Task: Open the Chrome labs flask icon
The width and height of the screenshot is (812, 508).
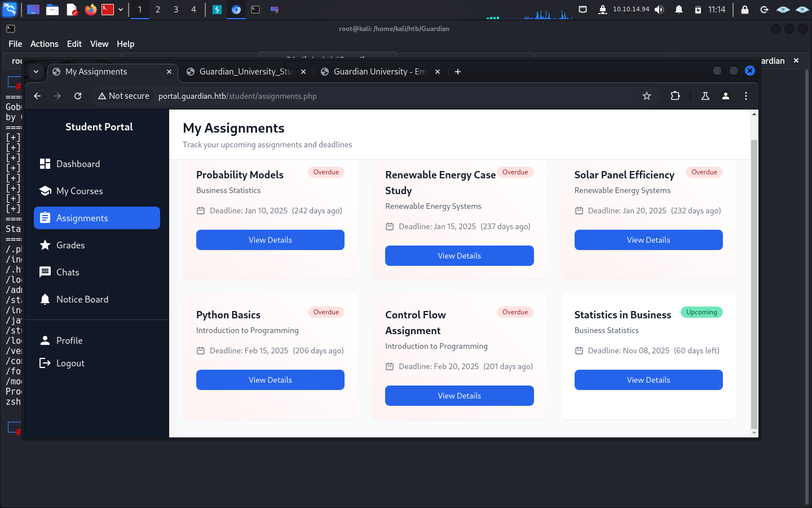Action: [x=705, y=96]
